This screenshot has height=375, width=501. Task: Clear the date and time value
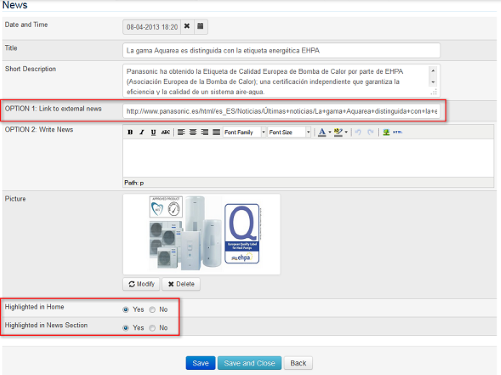click(x=187, y=26)
